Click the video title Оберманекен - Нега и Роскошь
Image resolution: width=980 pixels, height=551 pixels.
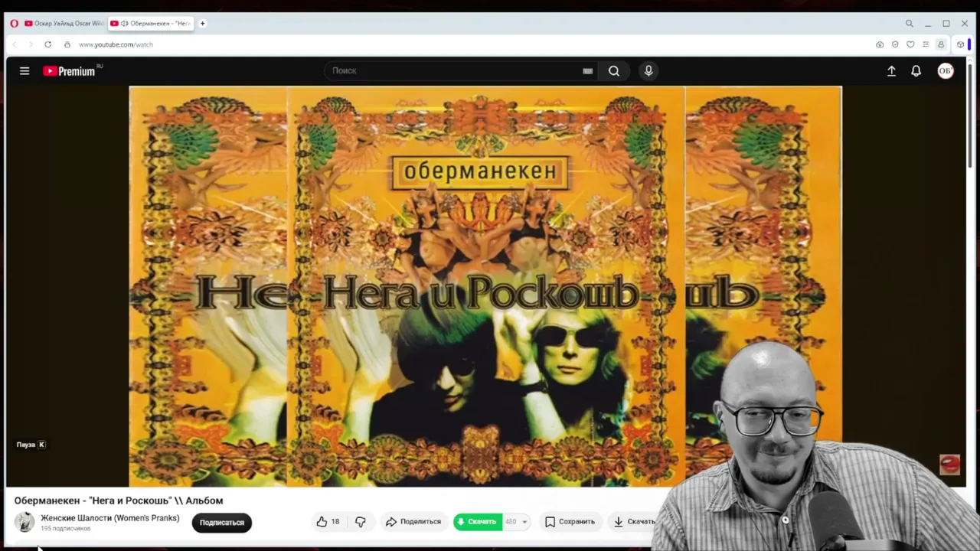119,500
